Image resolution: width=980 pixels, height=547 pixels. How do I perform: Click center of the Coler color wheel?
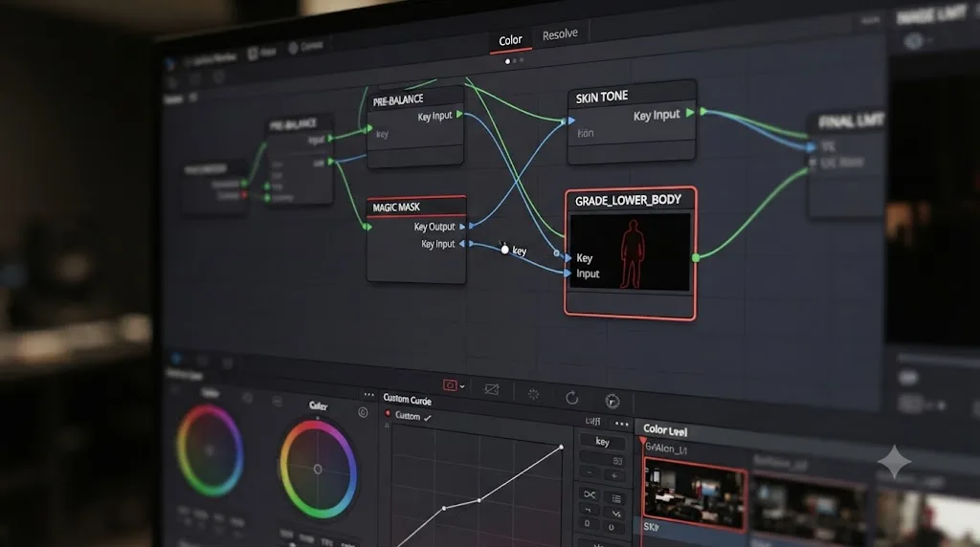click(x=318, y=469)
